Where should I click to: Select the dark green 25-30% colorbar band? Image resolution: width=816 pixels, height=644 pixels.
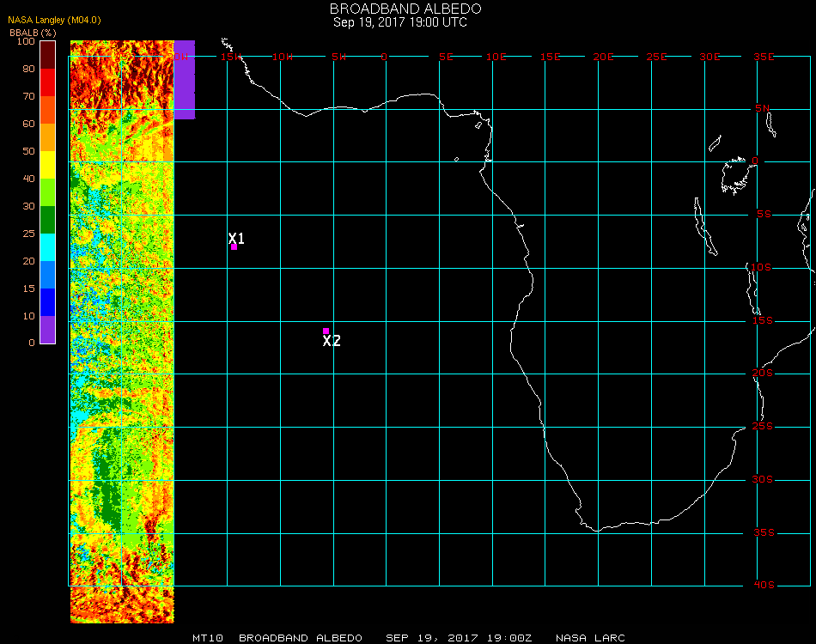pos(48,220)
